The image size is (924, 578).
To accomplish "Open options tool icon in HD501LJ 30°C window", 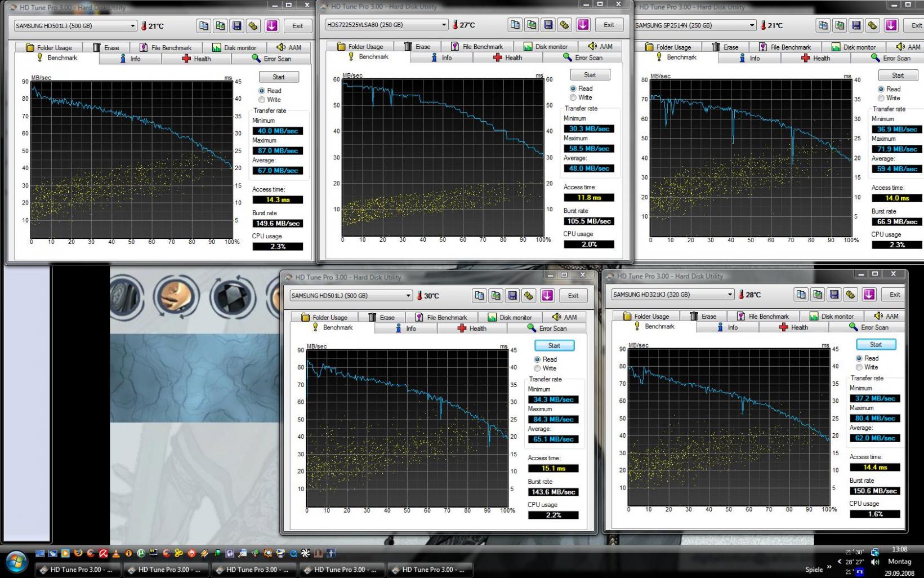I will point(529,296).
